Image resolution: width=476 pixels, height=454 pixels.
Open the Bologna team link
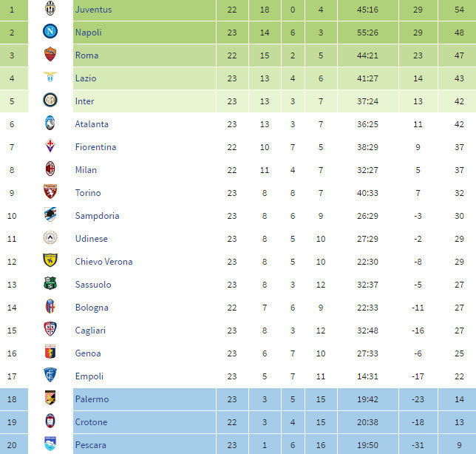coord(92,308)
